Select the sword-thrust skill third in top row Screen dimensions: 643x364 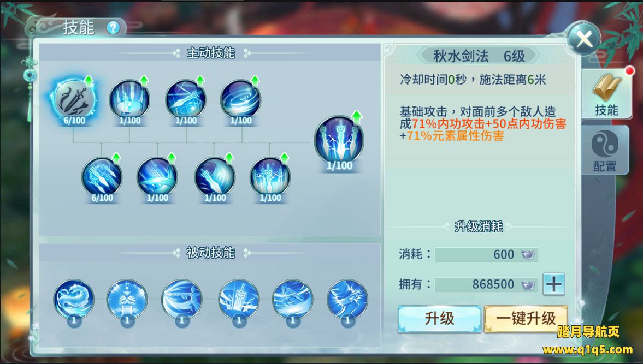(186, 99)
